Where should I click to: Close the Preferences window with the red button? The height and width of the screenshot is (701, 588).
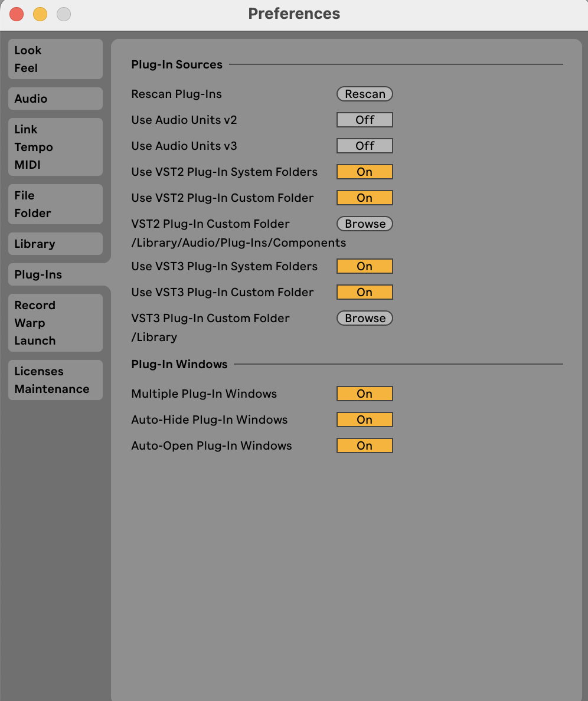click(x=17, y=14)
